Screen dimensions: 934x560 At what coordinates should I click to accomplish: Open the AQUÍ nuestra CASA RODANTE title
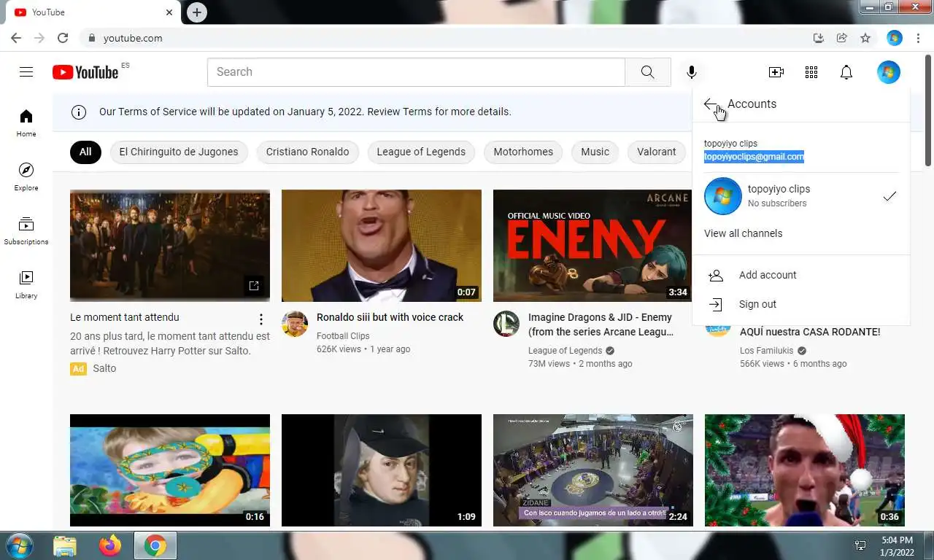[x=810, y=332]
